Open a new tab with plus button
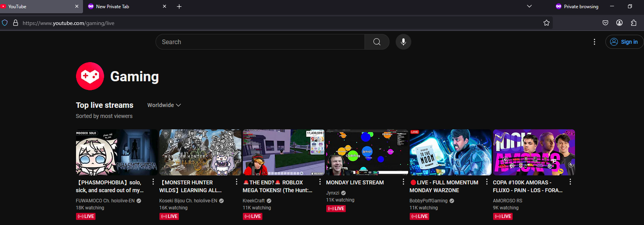This screenshot has width=644, height=225. pos(179,7)
